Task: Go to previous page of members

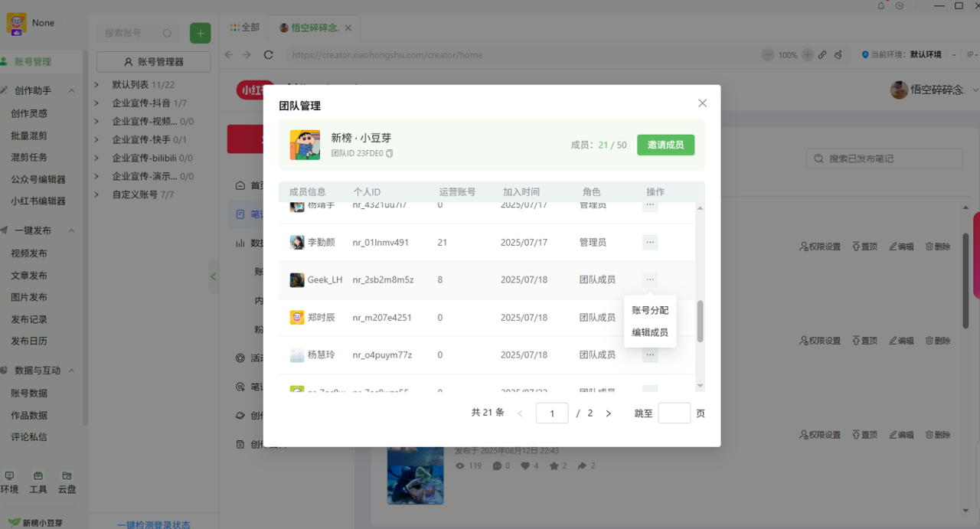Action: coord(521,413)
